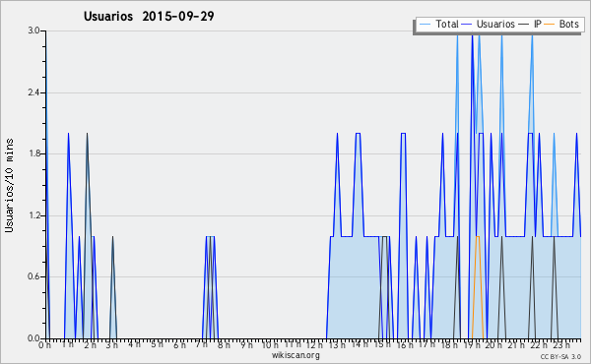Click the 3 h mark on time axis
The height and width of the screenshot is (364, 591).
pos(112,344)
